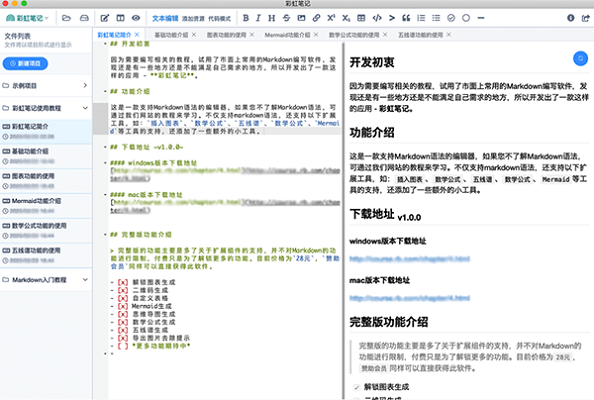594x400 pixels.
Task: Insert a heading using H icon
Action: coord(272,18)
